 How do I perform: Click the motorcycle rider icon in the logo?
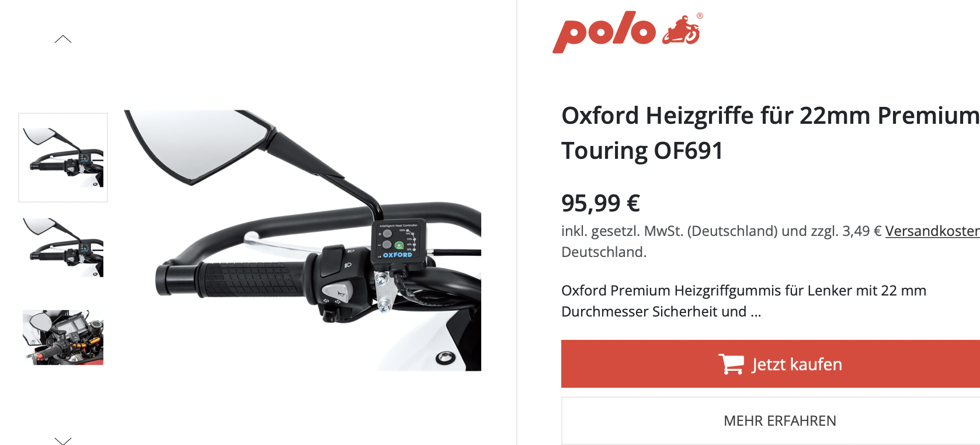681,30
